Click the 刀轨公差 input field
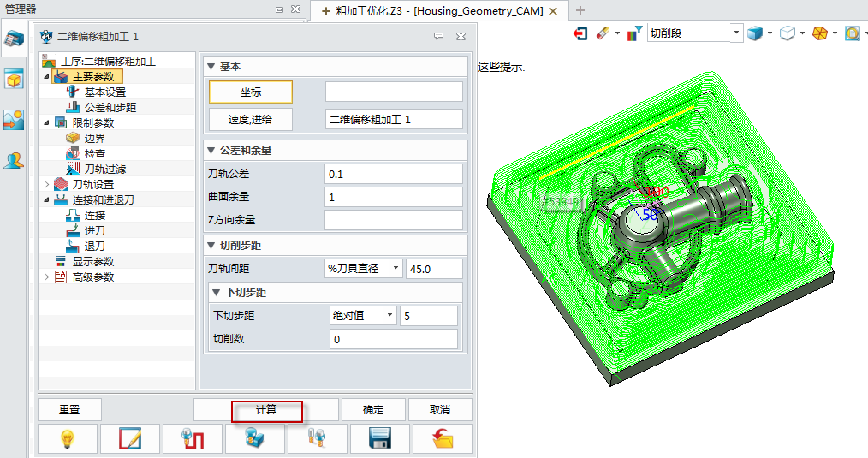 click(393, 174)
